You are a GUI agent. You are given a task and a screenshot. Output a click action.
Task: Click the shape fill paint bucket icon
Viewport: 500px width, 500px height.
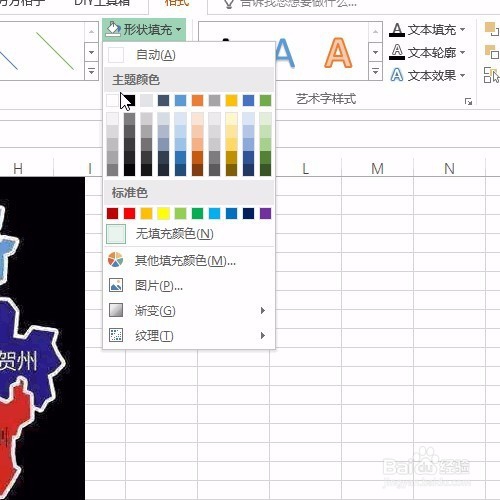pos(113,29)
